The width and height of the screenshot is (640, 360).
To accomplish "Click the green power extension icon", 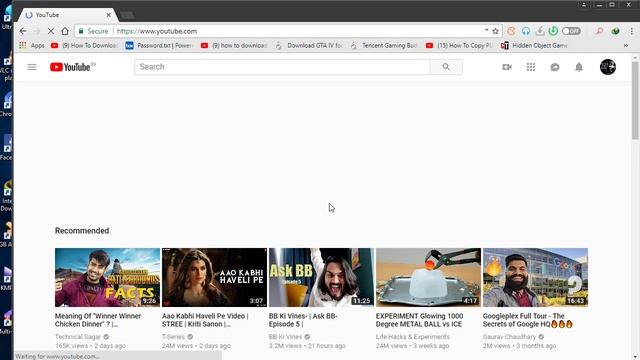I will tap(553, 31).
